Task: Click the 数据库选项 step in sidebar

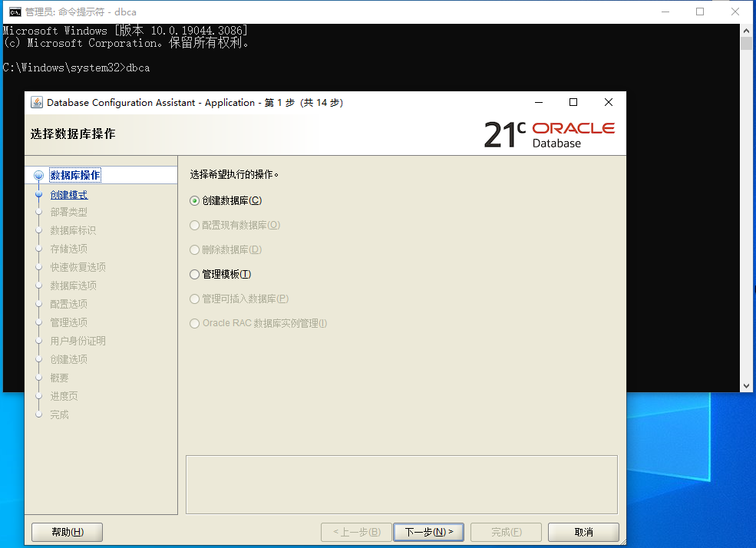Action: click(x=73, y=286)
